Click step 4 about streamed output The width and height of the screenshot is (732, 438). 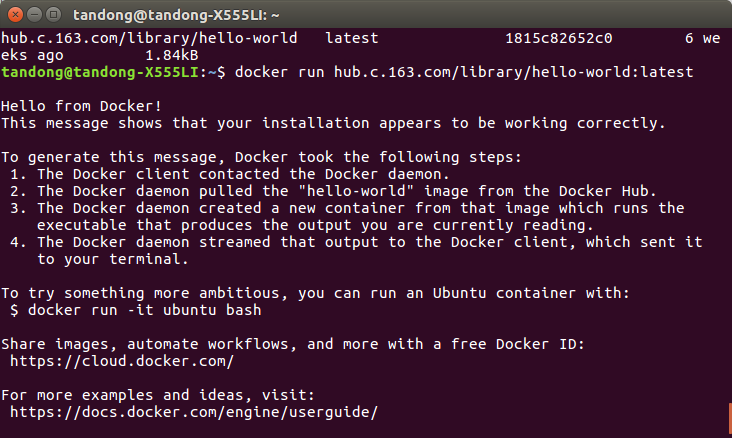pyautogui.click(x=356, y=251)
